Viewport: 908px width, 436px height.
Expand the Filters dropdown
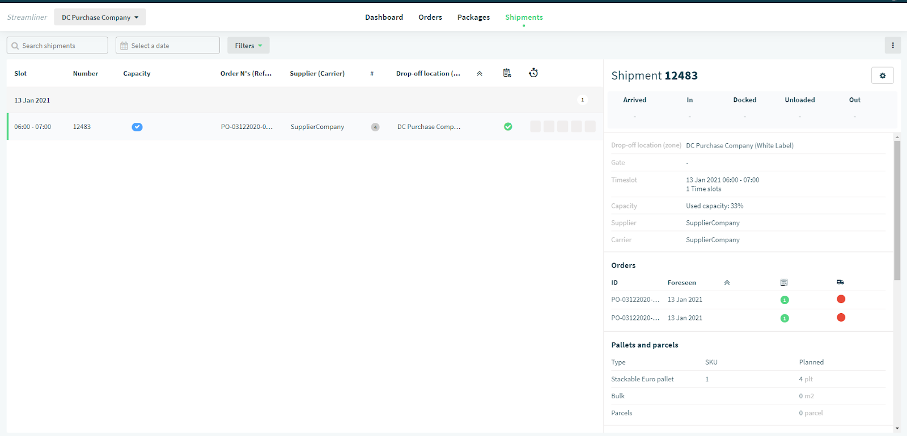click(248, 45)
